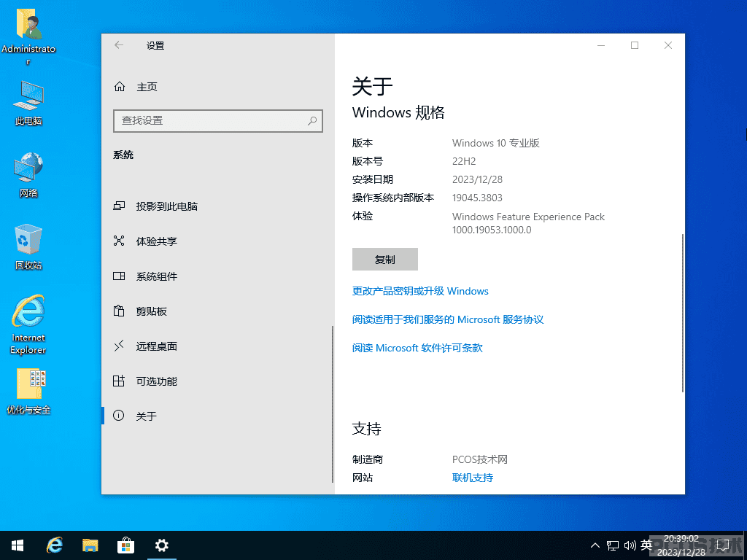Open Microsoft Store from the taskbar
This screenshot has width=747, height=560.
(125, 545)
